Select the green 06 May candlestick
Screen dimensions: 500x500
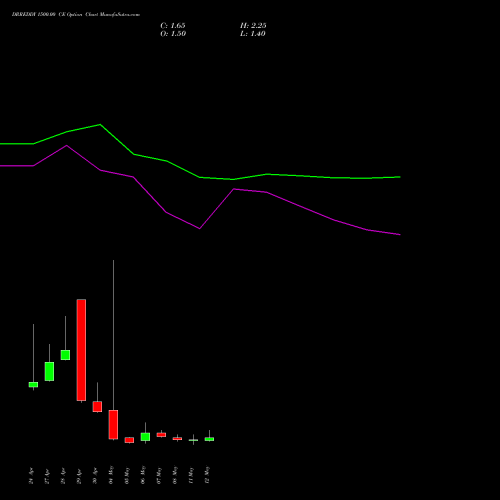point(145,437)
